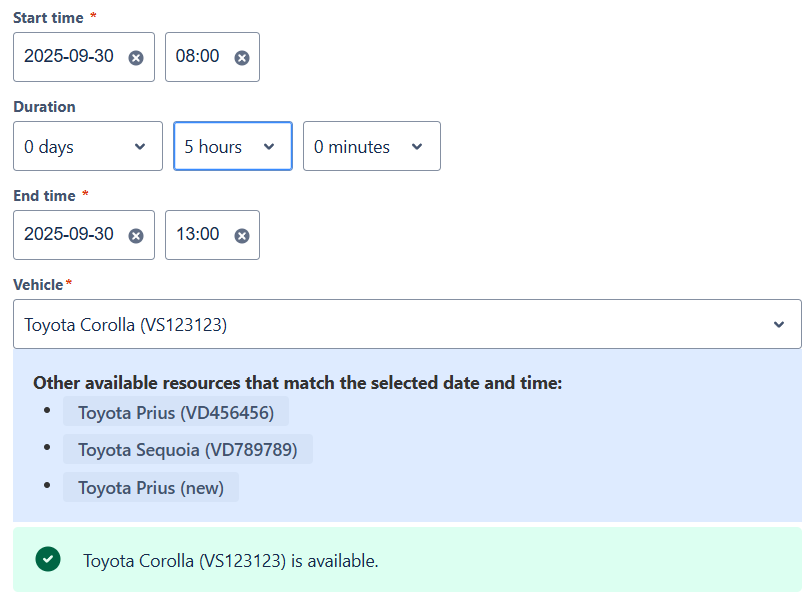Click the green availability checkmark icon
This screenshot has height=606, width=812.
(47, 560)
